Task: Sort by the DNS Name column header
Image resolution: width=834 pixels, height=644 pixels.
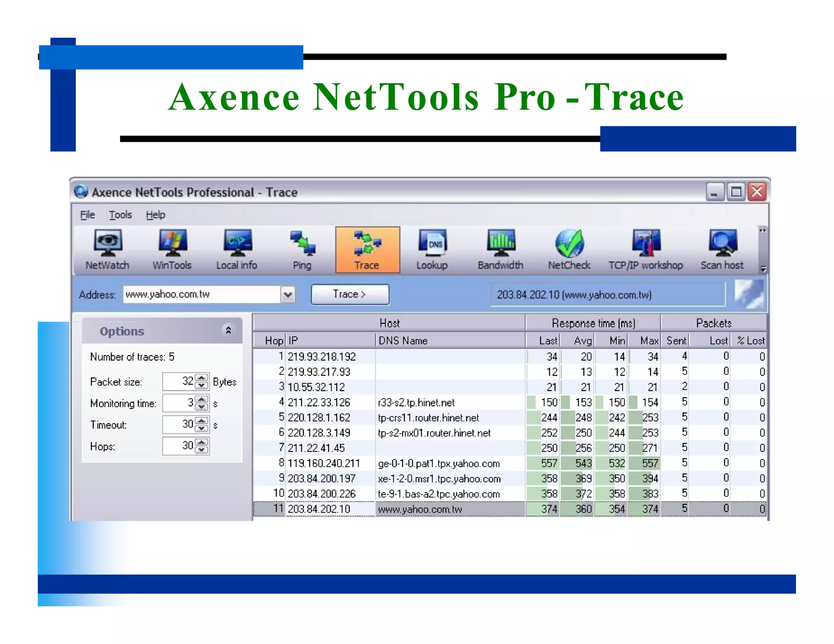Action: tap(450, 340)
